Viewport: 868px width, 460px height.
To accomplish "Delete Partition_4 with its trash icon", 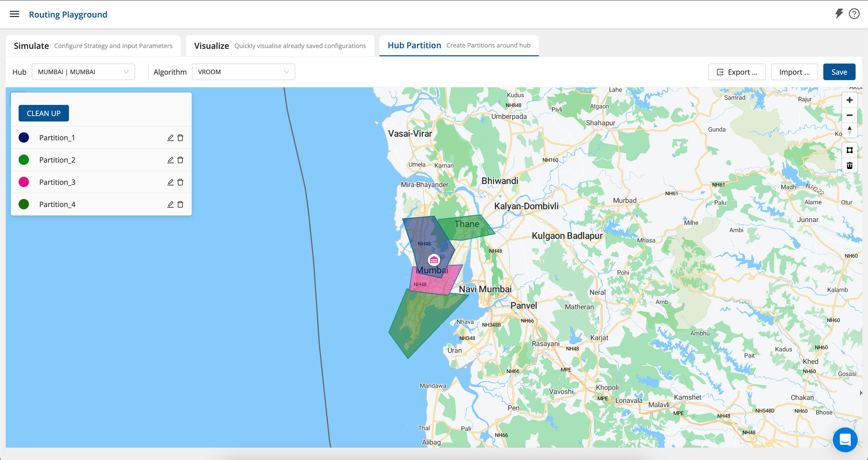I will (180, 204).
